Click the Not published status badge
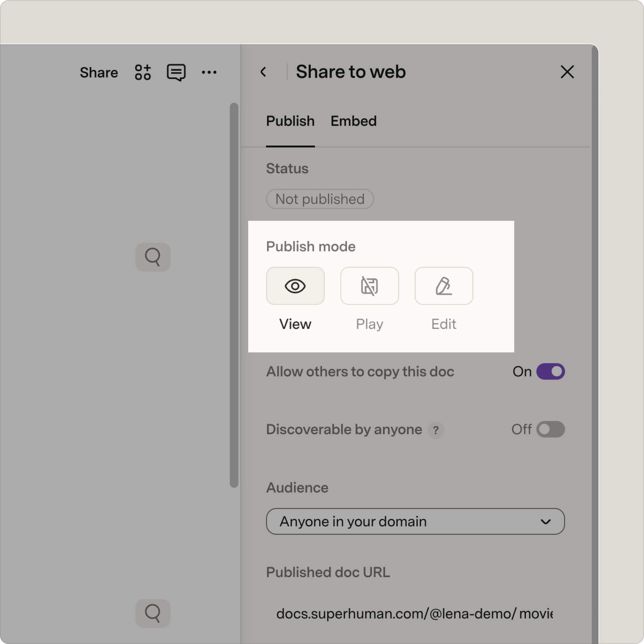 coord(320,199)
